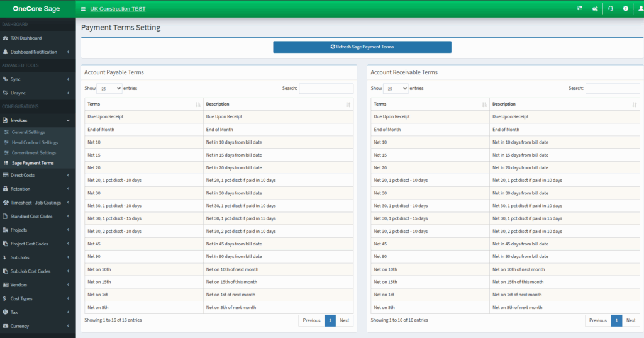
Task: Click the headset support icon
Action: pos(611,8)
